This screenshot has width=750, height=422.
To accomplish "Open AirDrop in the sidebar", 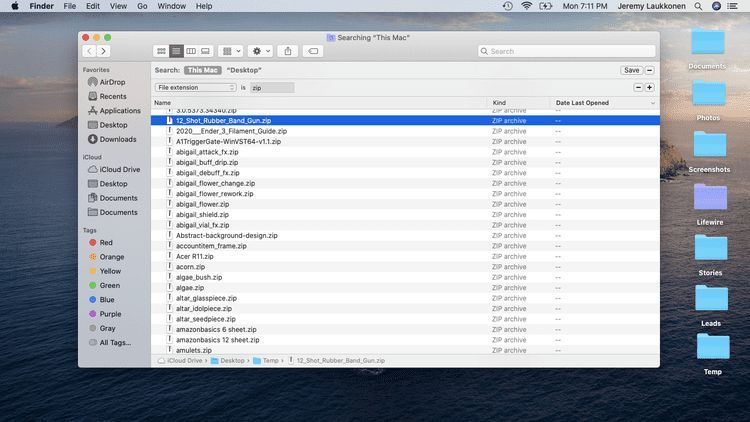I will click(x=112, y=82).
